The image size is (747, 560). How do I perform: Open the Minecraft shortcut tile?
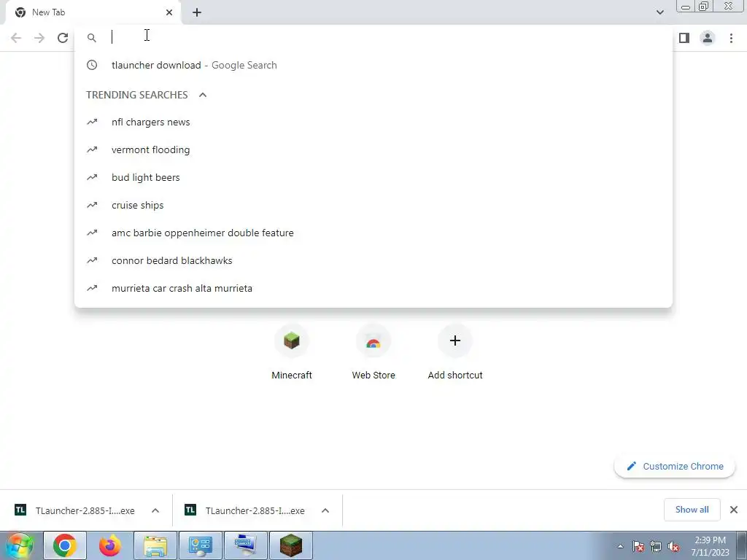pos(292,352)
